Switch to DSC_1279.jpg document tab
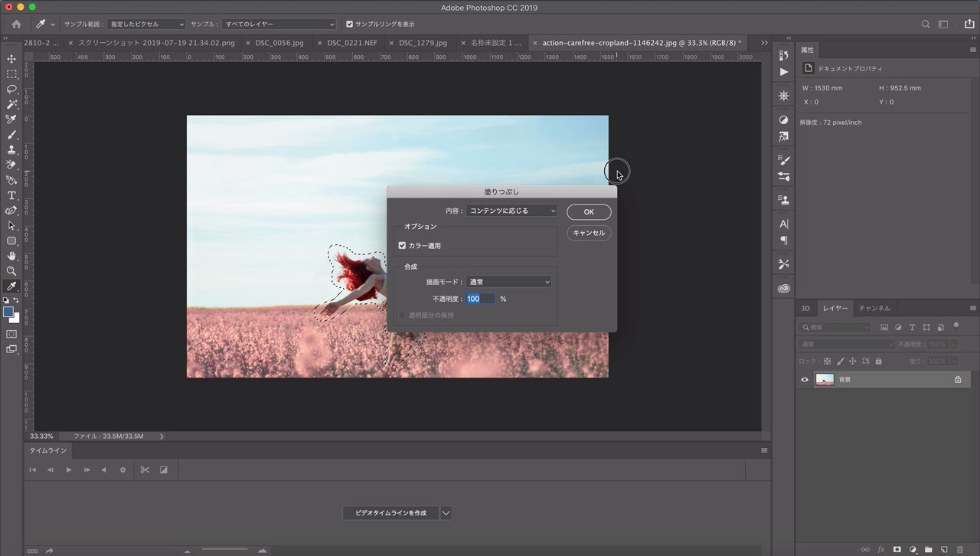 423,43
